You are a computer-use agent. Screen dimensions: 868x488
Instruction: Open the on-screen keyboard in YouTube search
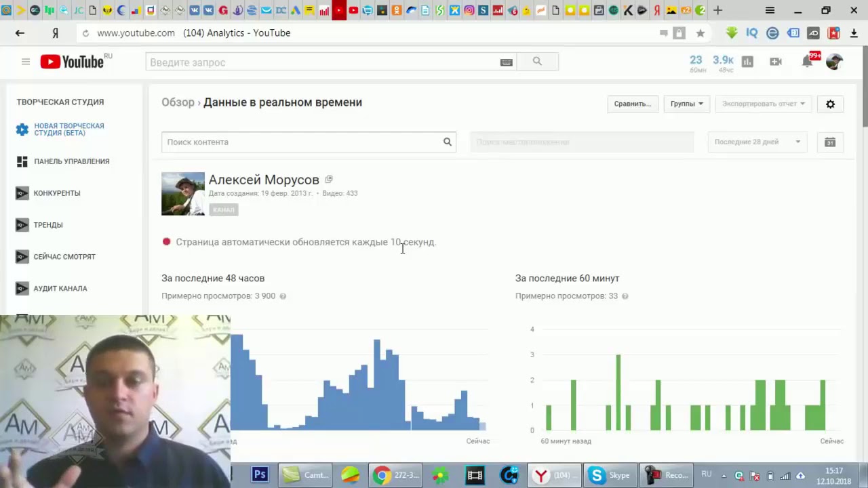(x=507, y=62)
